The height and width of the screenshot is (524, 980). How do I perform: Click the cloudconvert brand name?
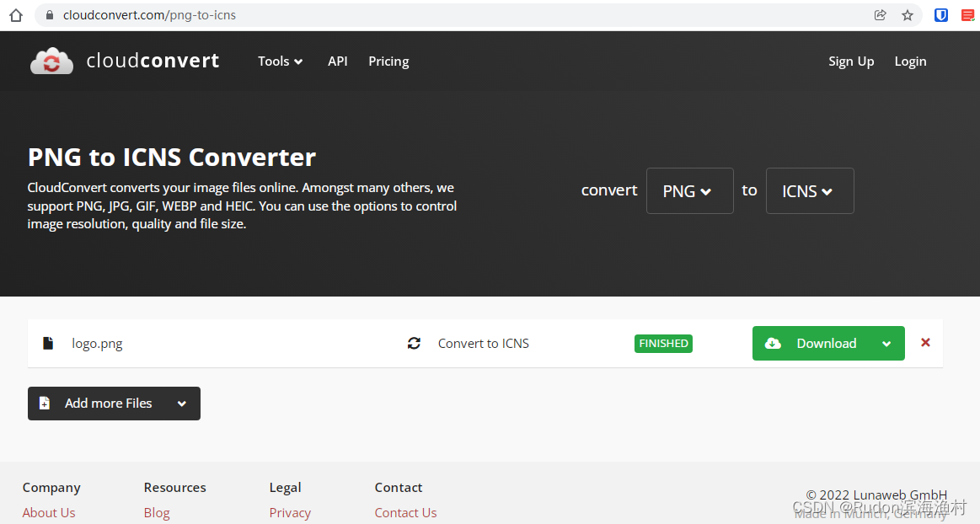point(153,61)
